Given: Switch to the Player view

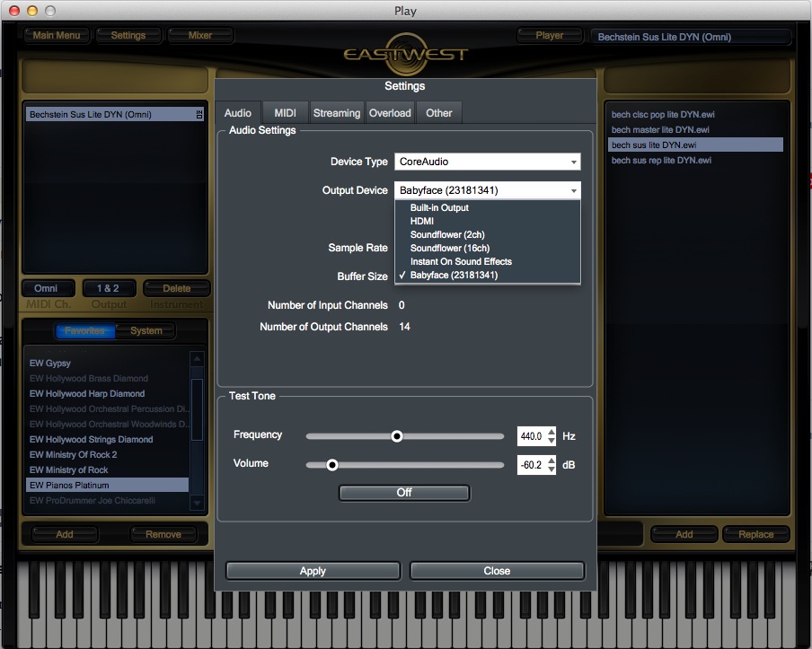Looking at the screenshot, I should (x=549, y=35).
